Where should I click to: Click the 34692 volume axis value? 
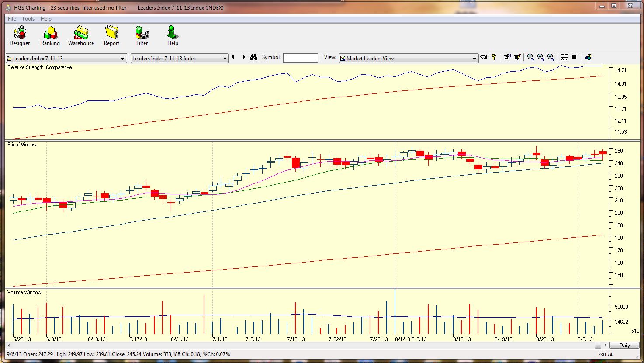click(621, 322)
